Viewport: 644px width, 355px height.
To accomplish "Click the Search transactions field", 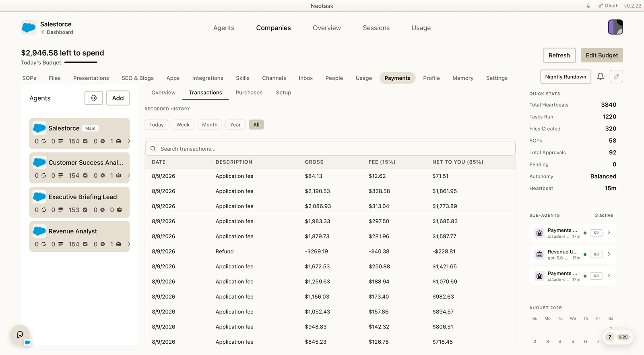I will (x=330, y=149).
